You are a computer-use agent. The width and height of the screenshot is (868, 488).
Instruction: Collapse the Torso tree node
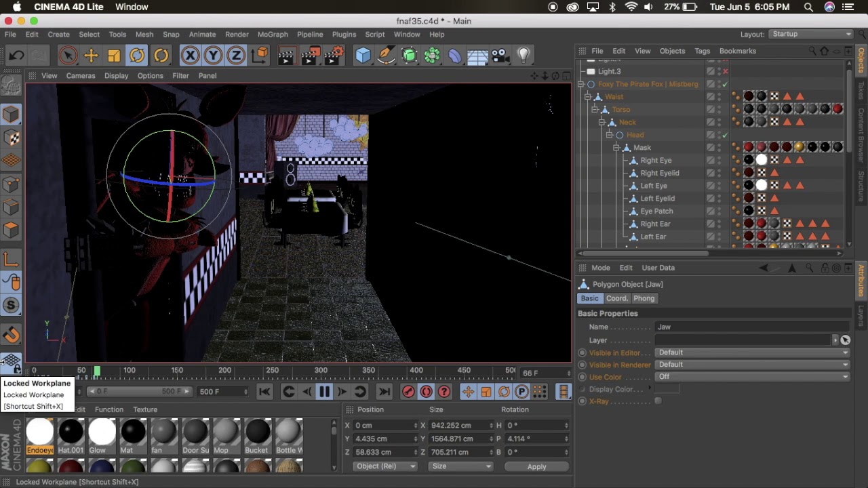(595, 110)
